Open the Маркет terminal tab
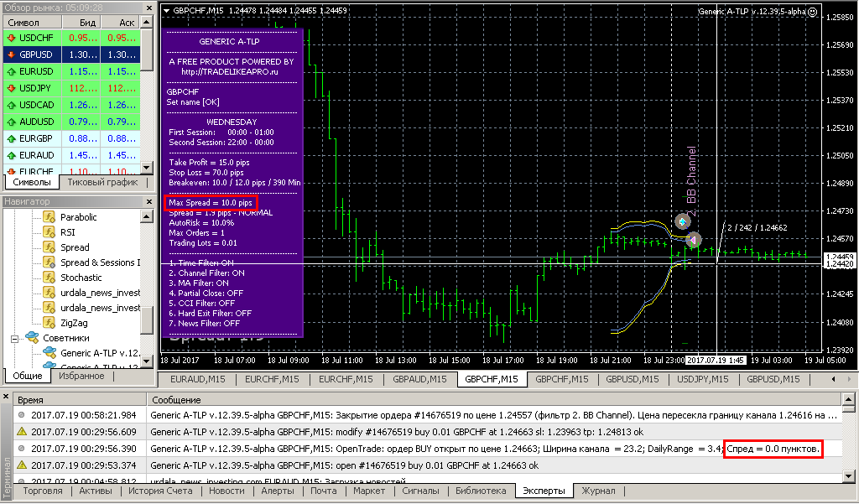The width and height of the screenshot is (859, 504). click(369, 491)
